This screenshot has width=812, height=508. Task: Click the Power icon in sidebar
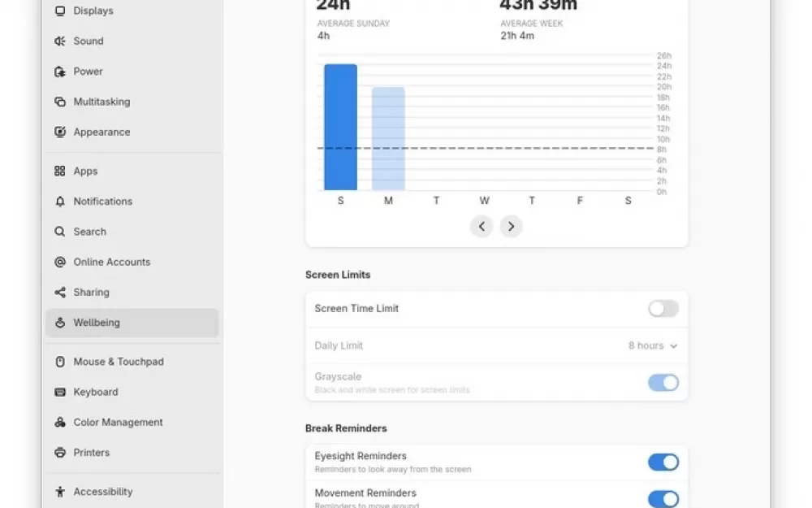(x=59, y=72)
